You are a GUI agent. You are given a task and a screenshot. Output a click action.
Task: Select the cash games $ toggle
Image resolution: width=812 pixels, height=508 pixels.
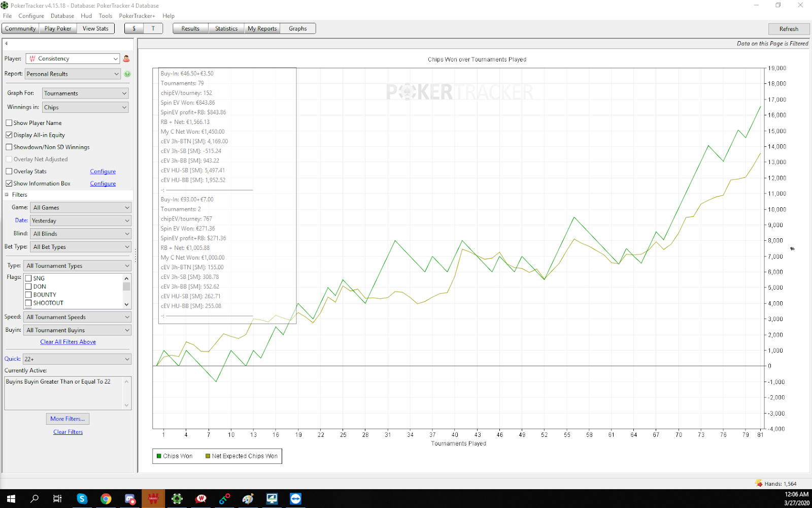pos(134,28)
